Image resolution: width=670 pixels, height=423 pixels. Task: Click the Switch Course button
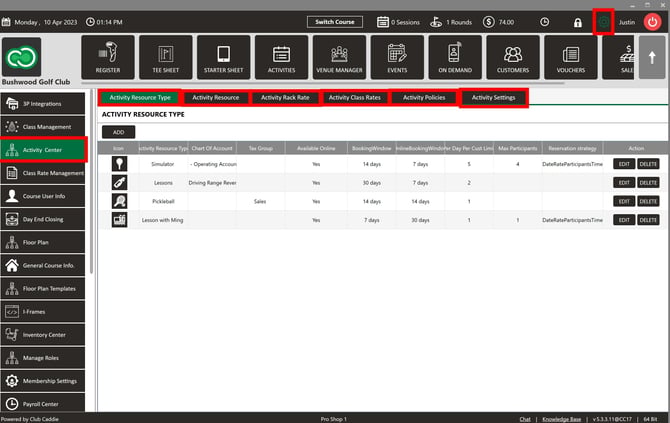(335, 22)
